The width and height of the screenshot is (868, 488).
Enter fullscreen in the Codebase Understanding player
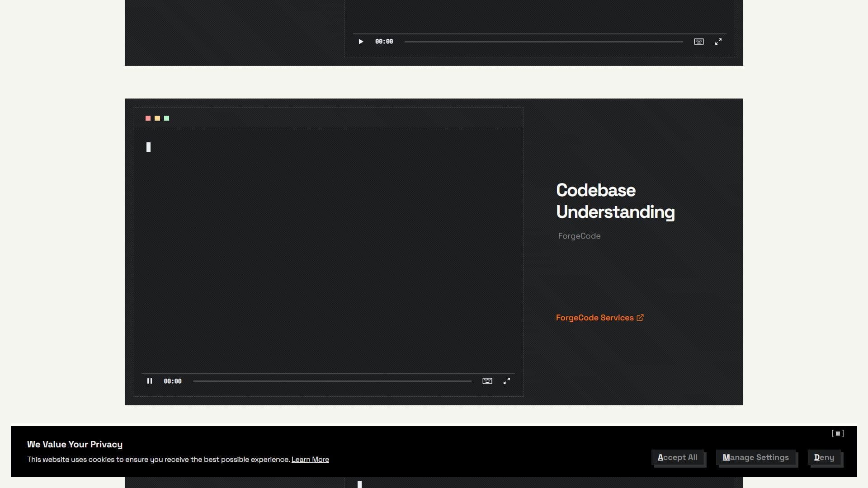tap(507, 381)
